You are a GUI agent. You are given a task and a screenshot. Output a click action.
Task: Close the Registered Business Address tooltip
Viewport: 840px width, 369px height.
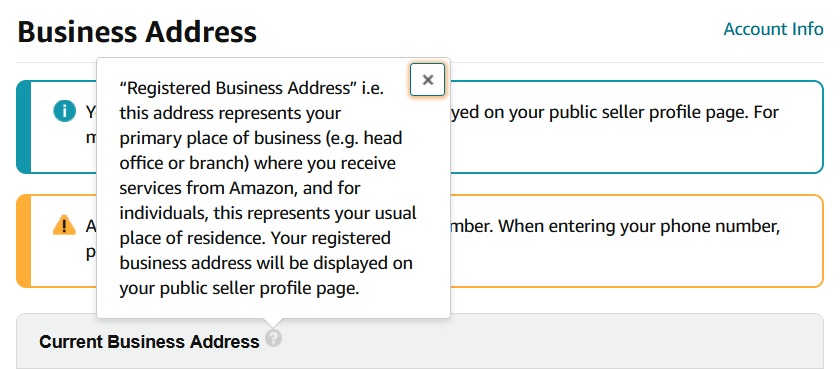point(428,80)
